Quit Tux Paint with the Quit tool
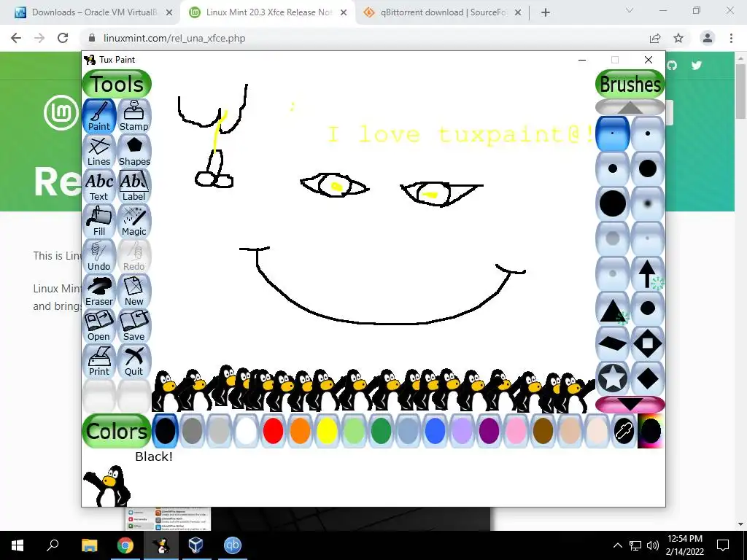Viewport: 747px width, 560px height. tap(134, 361)
